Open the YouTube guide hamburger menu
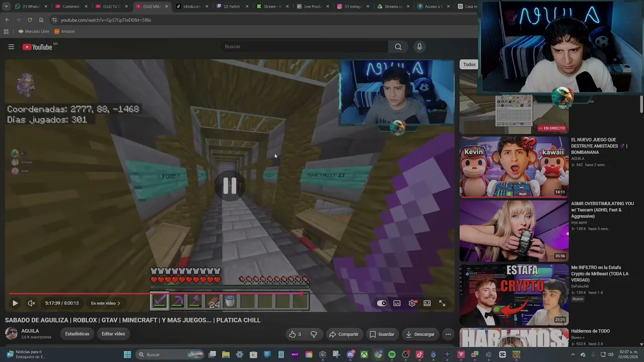 11,47
